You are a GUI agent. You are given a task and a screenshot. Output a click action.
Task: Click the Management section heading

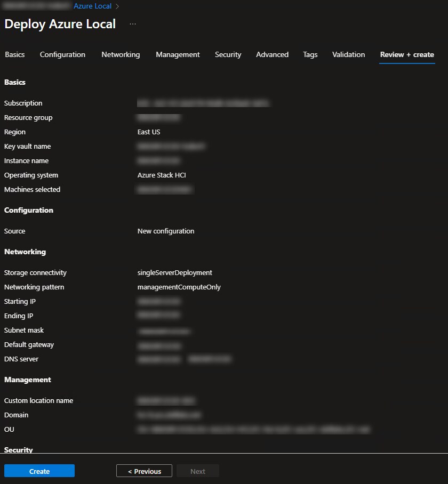coord(28,380)
